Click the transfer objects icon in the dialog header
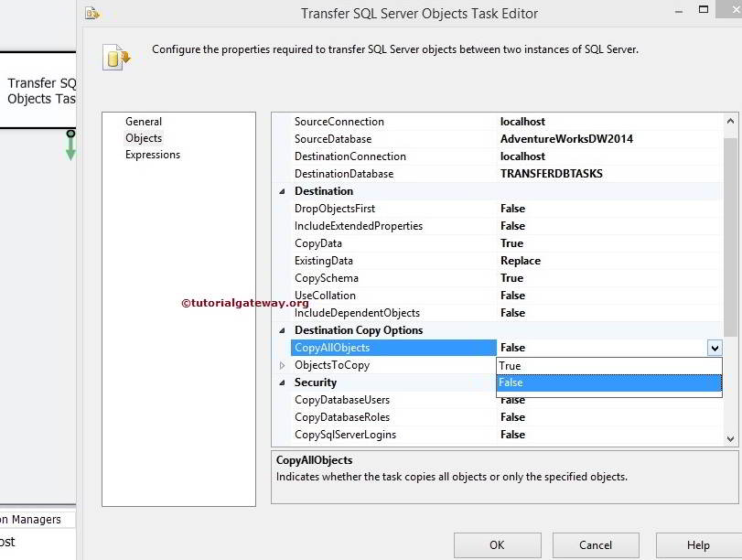The width and height of the screenshot is (742, 560). click(x=115, y=56)
